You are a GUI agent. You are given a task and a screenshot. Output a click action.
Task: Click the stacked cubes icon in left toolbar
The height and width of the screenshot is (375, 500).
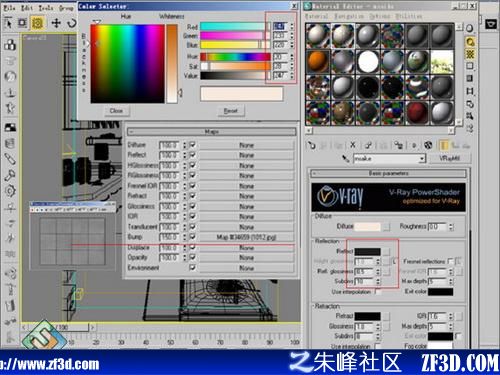(10, 45)
